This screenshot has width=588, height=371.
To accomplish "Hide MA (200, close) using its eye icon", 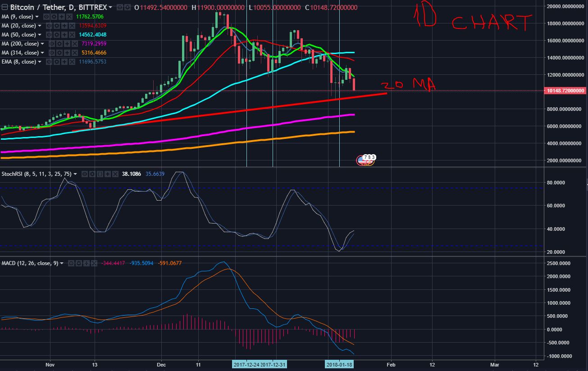I will click(52, 44).
